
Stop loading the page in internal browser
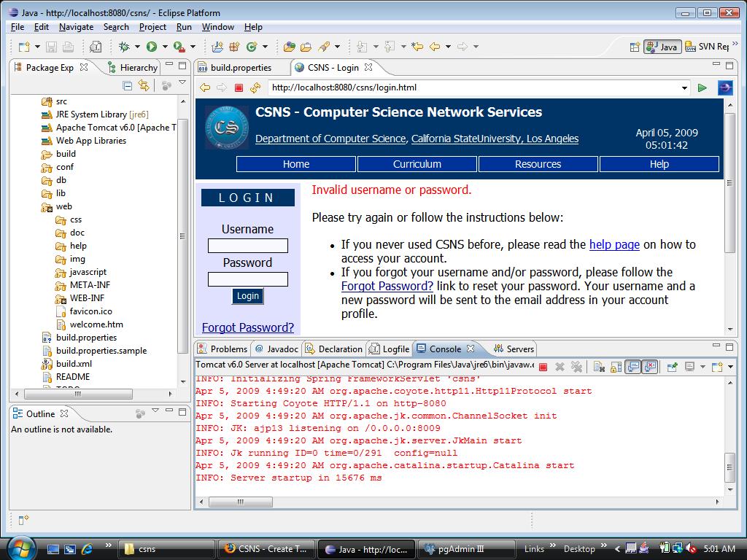click(x=239, y=87)
